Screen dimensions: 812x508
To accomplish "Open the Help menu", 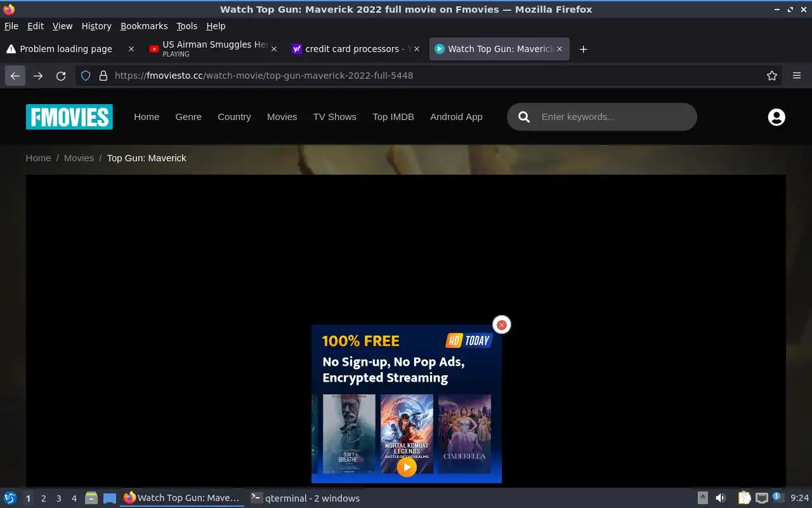I will (x=216, y=26).
